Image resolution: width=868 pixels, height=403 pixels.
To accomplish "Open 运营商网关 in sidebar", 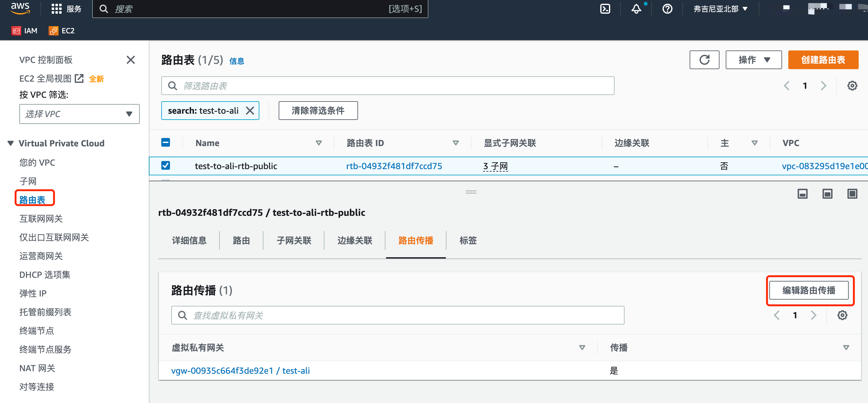I will 41,256.
